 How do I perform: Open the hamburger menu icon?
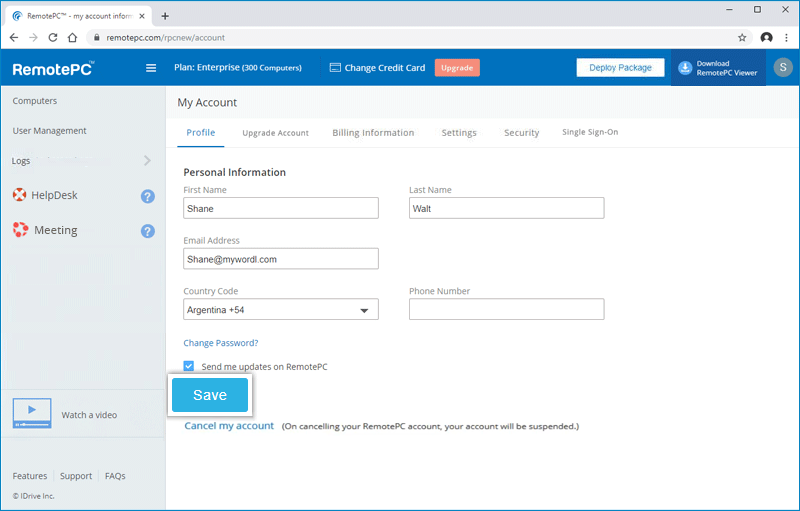151,68
